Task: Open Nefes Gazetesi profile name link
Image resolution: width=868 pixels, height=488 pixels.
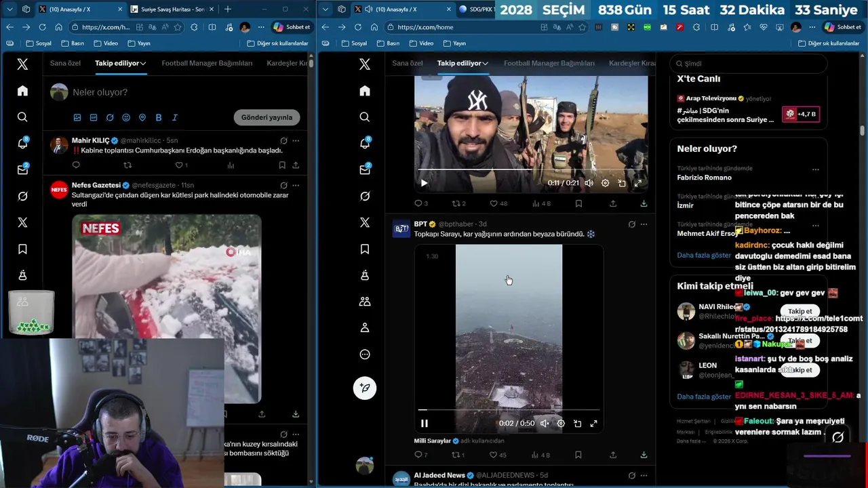Action: [96, 185]
